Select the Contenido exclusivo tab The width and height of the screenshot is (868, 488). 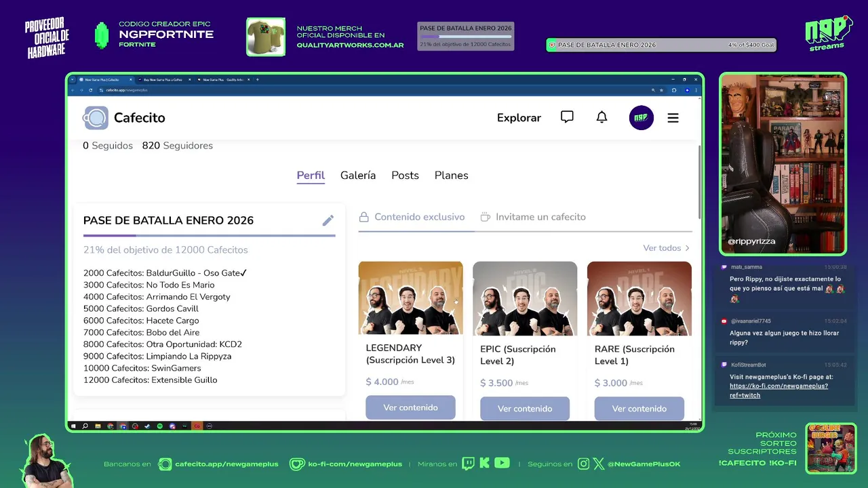(x=412, y=217)
